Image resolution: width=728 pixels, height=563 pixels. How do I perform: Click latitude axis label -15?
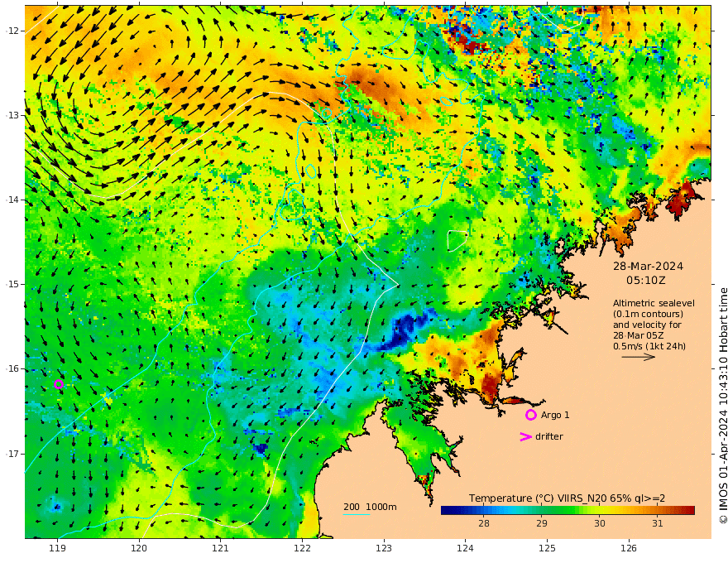[12, 284]
